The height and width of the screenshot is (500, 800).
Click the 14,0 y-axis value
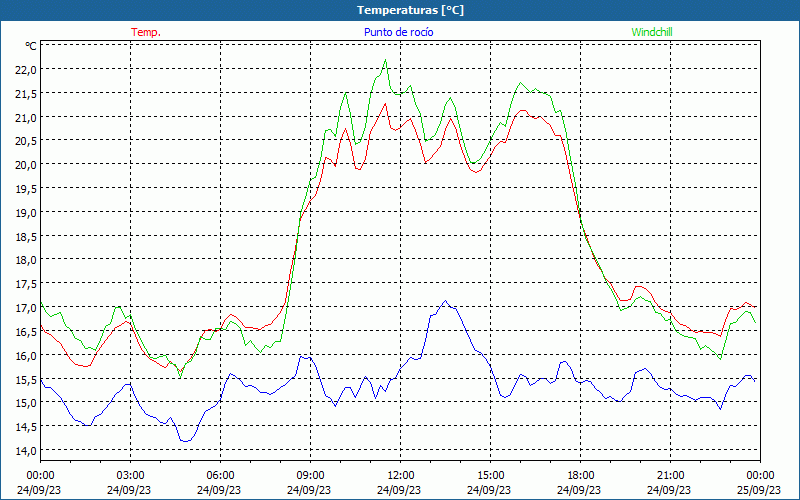(x=26, y=451)
